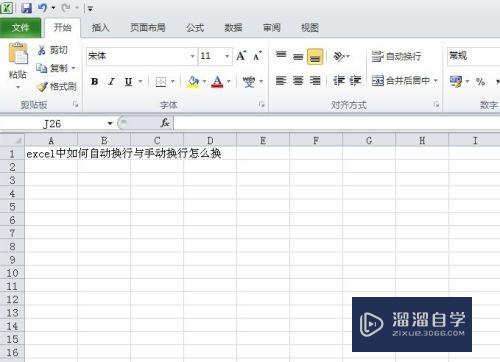Switch to the 审阅 (Review) tab
Screen dimensions: 500x362
click(271, 28)
